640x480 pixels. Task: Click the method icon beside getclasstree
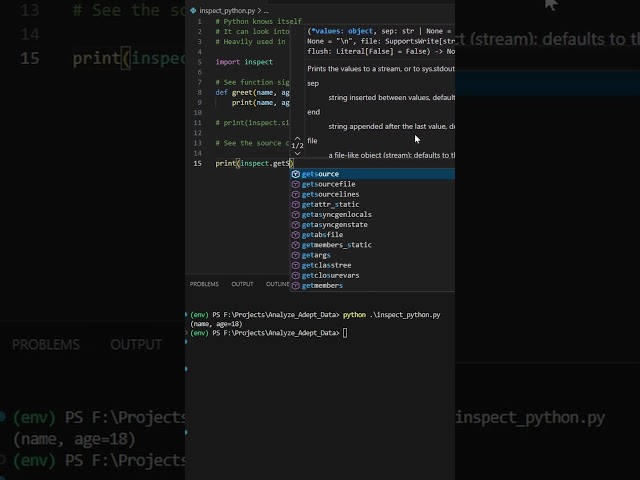296,265
